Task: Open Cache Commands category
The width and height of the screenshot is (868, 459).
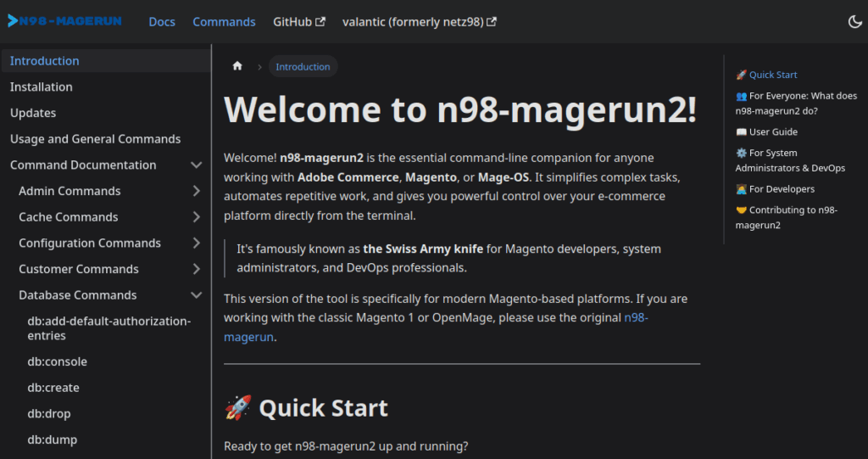Action: pyautogui.click(x=69, y=217)
